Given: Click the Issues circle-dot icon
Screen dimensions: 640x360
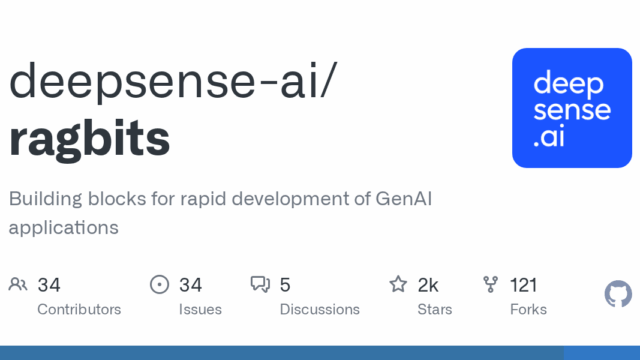Looking at the screenshot, I should pos(160,284).
